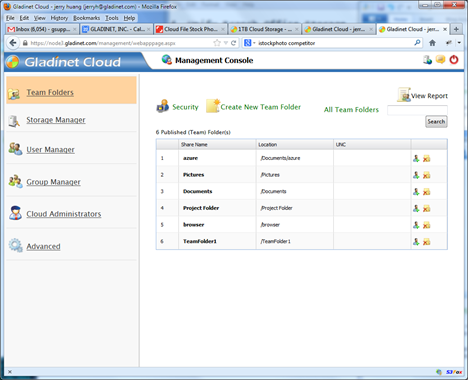Click the server/download icon in the header
Screen dimensions: 468x380
pos(427,60)
